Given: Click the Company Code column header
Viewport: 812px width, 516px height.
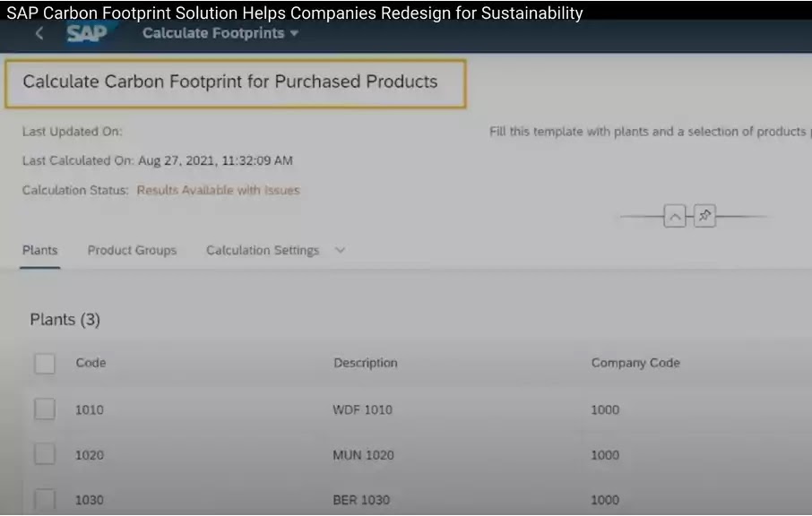Looking at the screenshot, I should point(635,363).
